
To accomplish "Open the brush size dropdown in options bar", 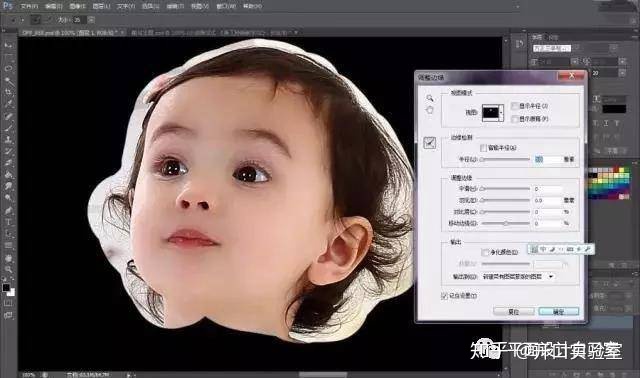I will point(91,20).
